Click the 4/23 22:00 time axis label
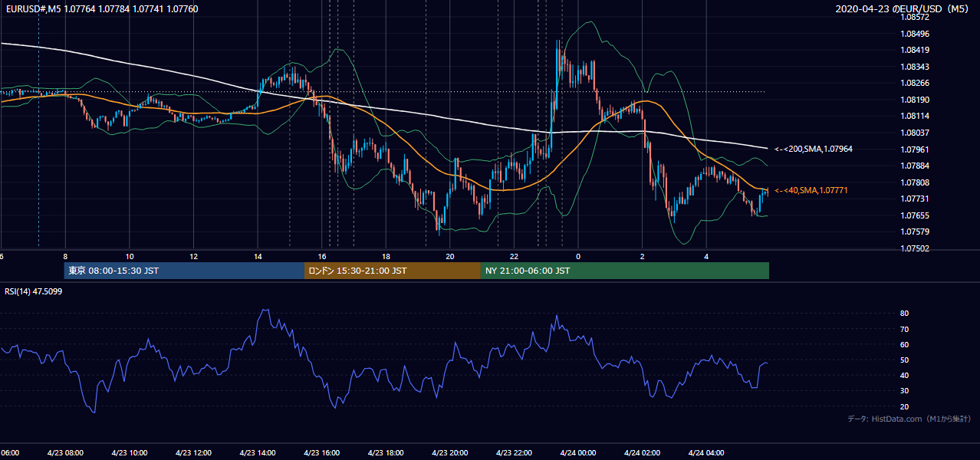980x460 pixels. [515, 453]
